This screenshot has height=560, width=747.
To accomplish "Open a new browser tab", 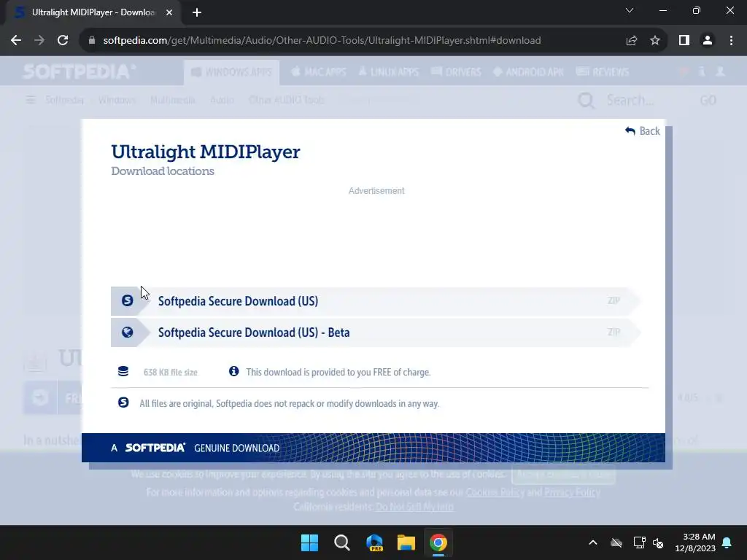I will pos(197,12).
